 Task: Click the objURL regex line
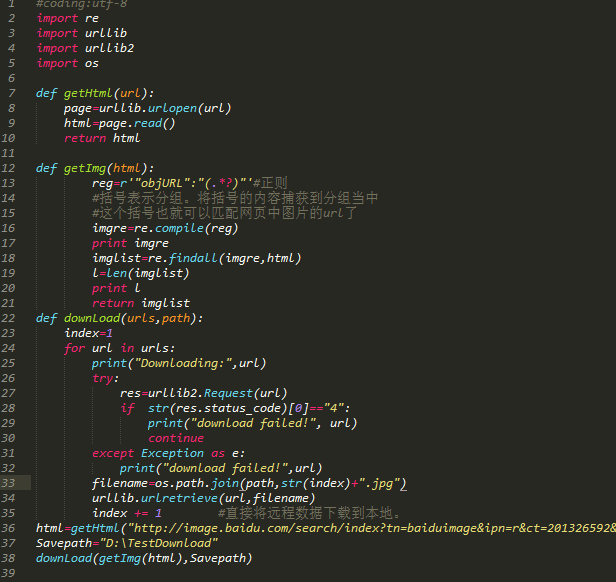coord(190,183)
